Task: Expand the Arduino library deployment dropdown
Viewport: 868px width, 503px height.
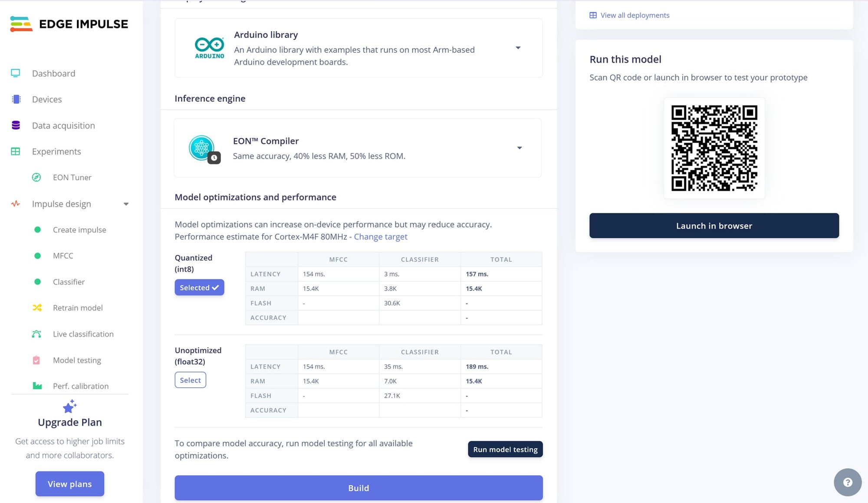Action: pyautogui.click(x=518, y=48)
